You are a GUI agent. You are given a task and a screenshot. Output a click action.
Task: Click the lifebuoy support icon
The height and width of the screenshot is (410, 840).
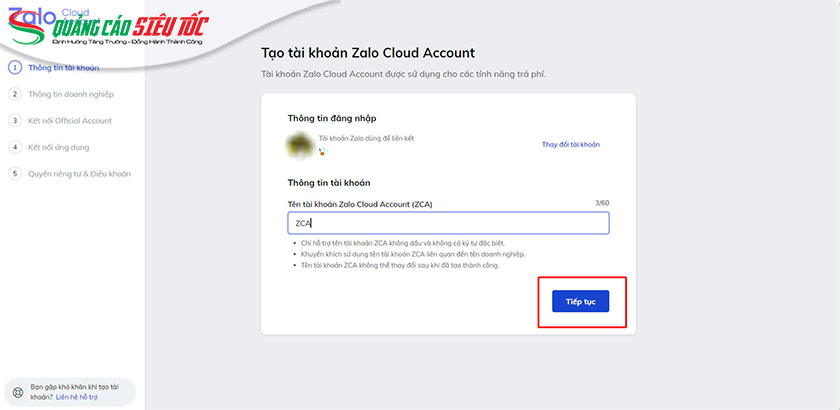coord(17,391)
